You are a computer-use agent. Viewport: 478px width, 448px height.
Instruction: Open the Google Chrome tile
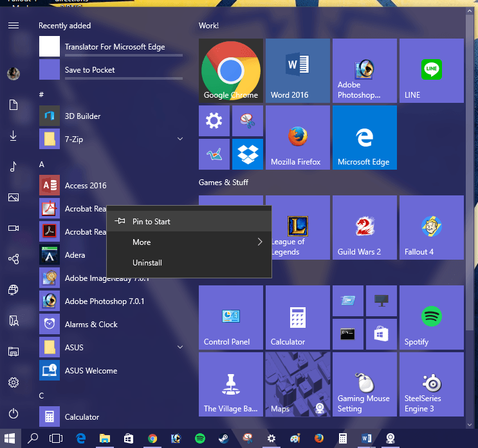pyautogui.click(x=230, y=71)
